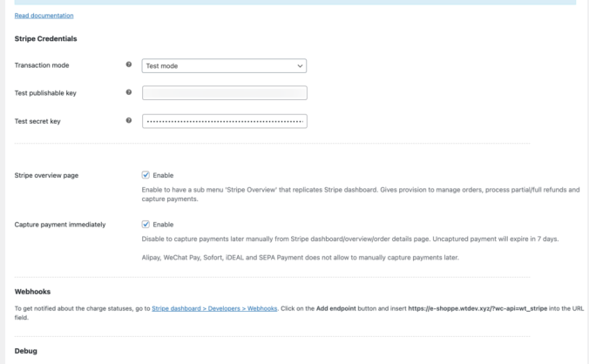Open the Transaction mode dropdown
589x364 pixels.
point(224,65)
